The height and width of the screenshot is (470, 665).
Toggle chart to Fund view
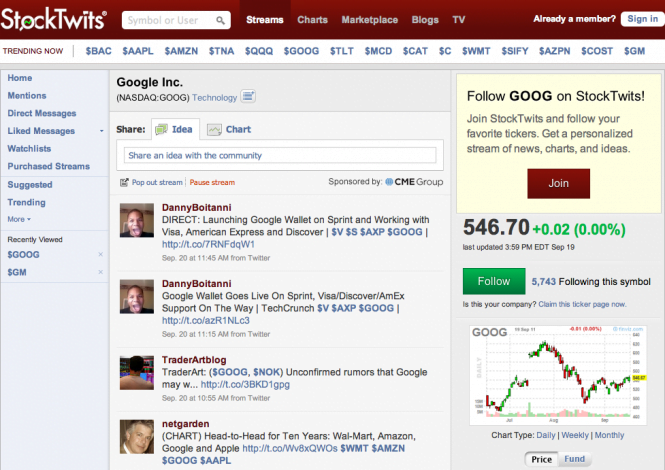(x=575, y=459)
